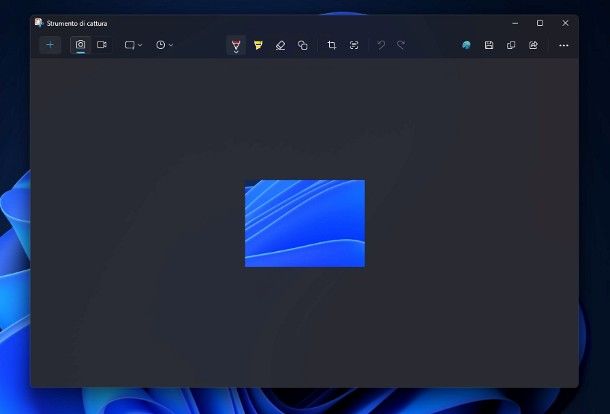Save the capture with floppy icon
The image size is (610, 414).
pyautogui.click(x=489, y=46)
